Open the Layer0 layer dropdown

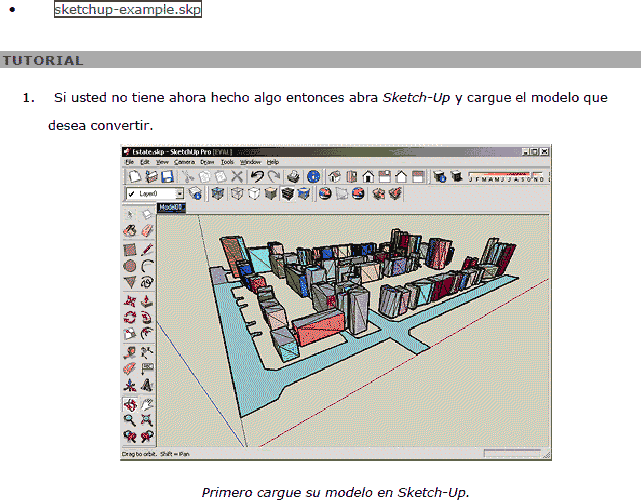point(155,193)
